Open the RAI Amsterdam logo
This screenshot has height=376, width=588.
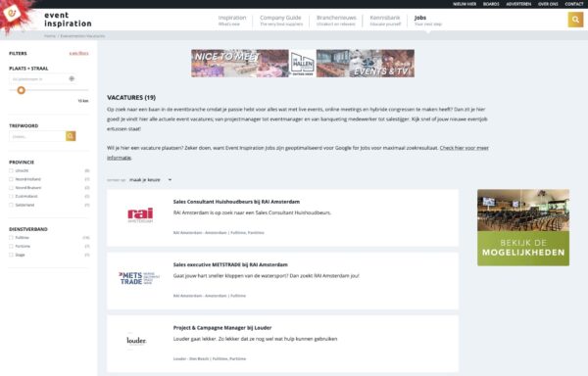pyautogui.click(x=140, y=215)
